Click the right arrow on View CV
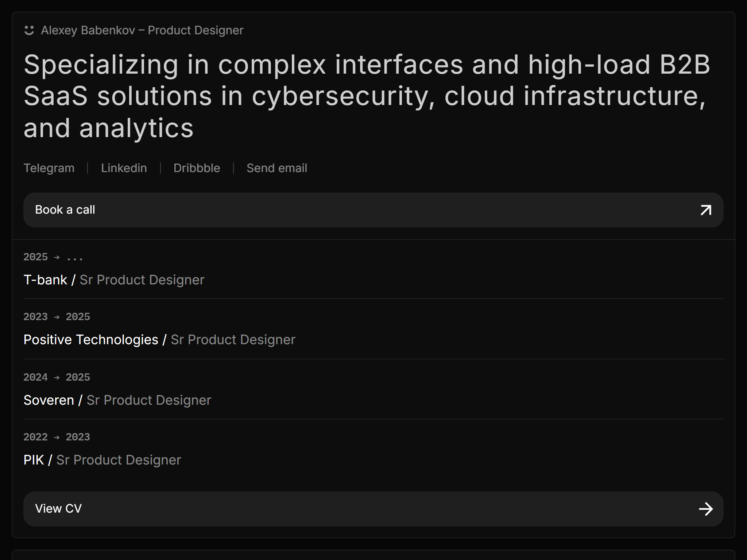Viewport: 747px width, 560px height. (706, 509)
